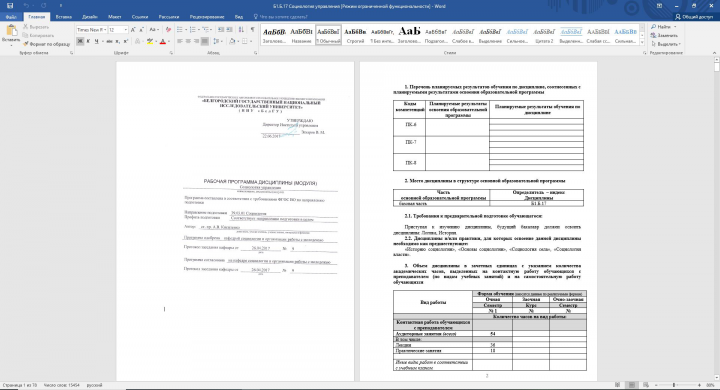This screenshot has height=390, width=720.
Task: Sort the selected text alphabetically
Action: point(241,29)
